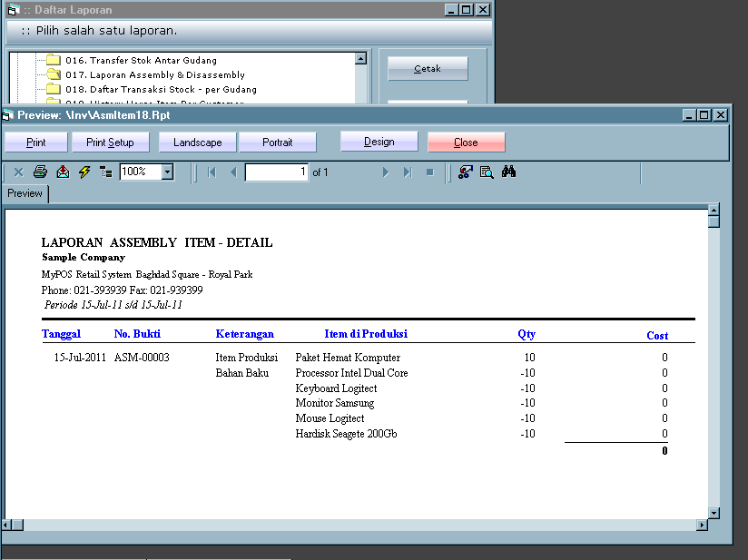This screenshot has width=748, height=560.
Task: Click the Print report icon on preview toolbar
Action: 40,172
